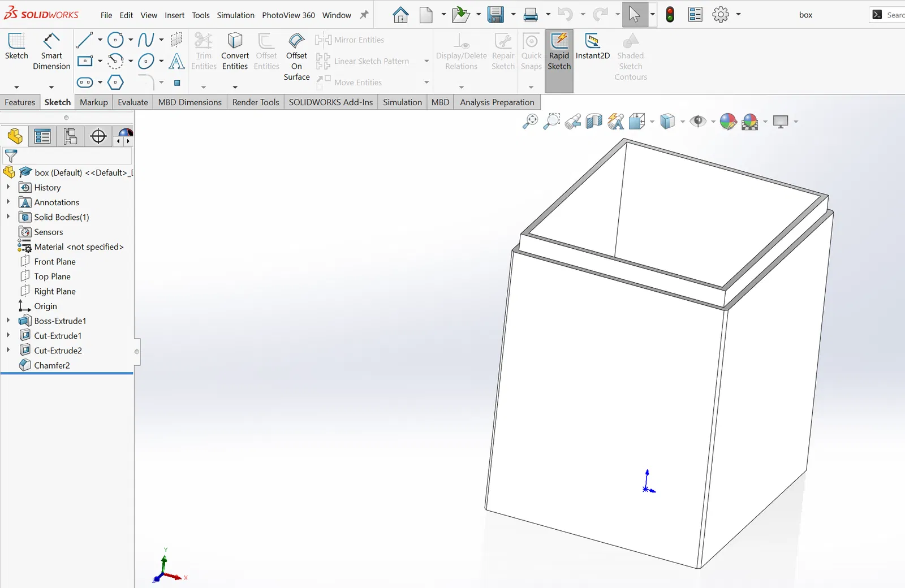Switch to the MBD Dimensions tab
The width and height of the screenshot is (905, 588).
(x=190, y=102)
